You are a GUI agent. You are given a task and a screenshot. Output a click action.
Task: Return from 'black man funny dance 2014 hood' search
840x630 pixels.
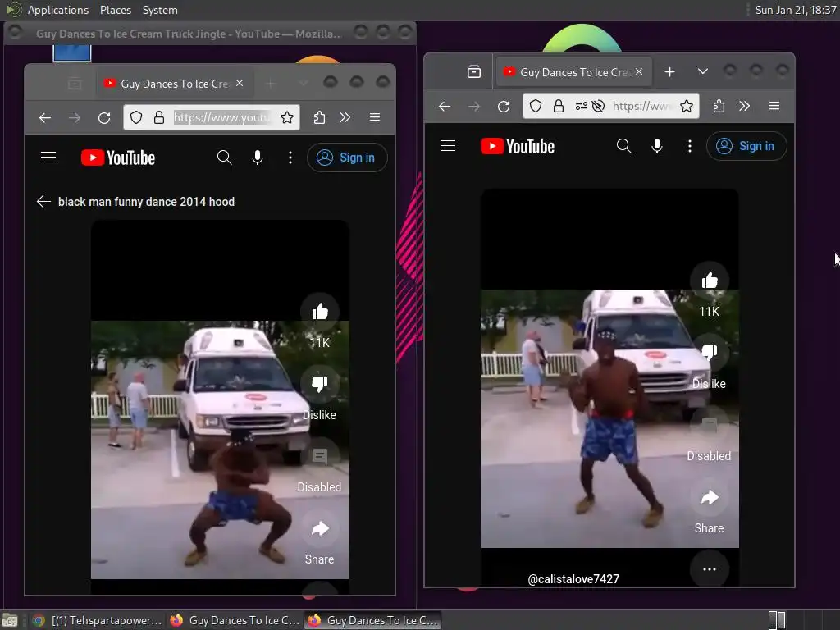click(x=44, y=202)
